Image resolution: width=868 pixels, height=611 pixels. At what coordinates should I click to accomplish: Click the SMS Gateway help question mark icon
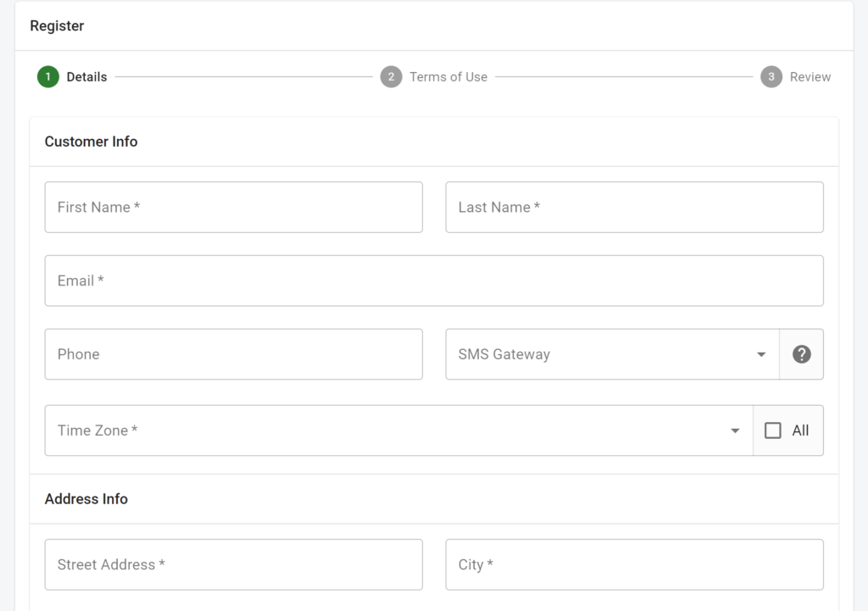click(801, 354)
